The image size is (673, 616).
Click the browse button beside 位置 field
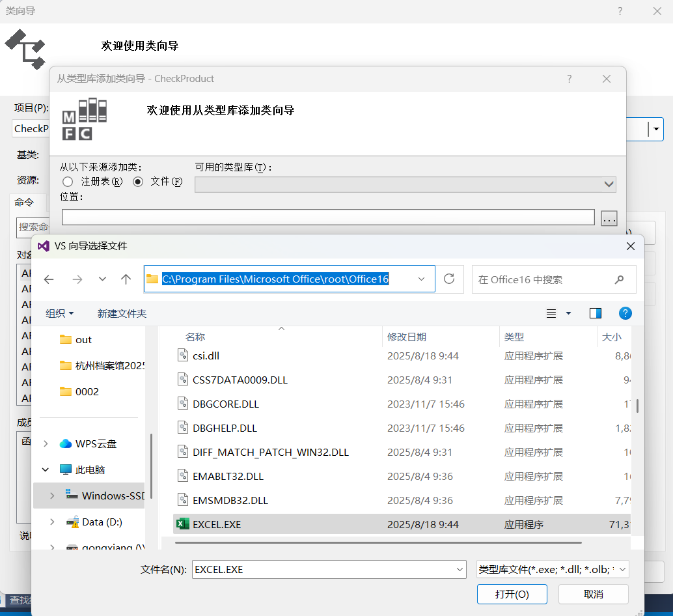[609, 218]
